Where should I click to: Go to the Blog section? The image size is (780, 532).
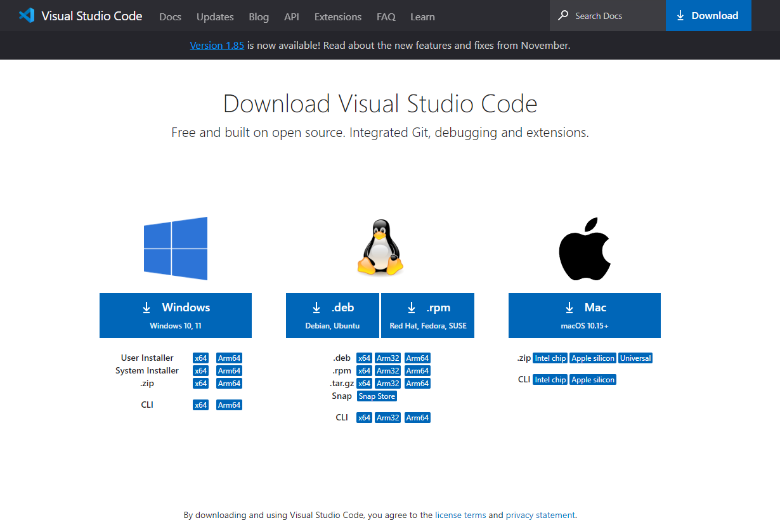pyautogui.click(x=259, y=17)
